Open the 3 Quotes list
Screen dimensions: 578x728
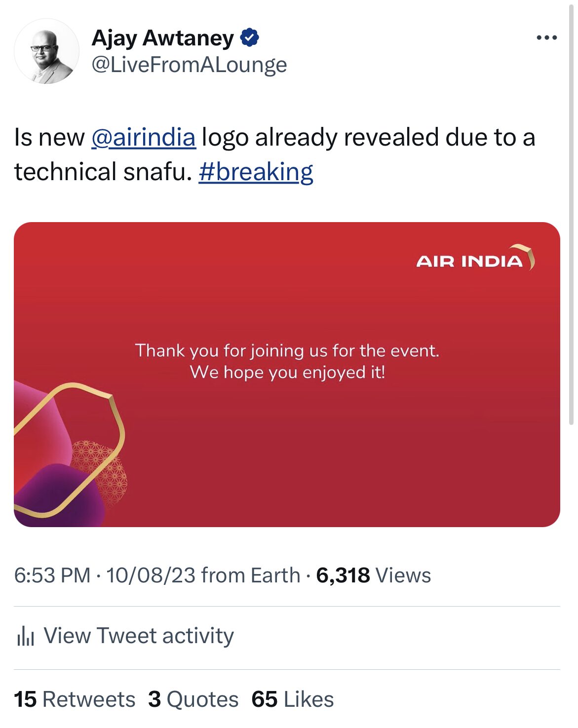tap(193, 698)
